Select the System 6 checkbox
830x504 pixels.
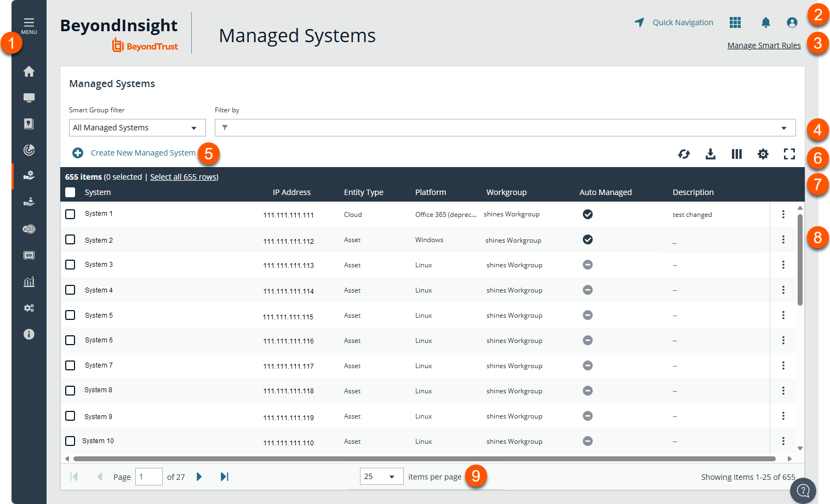[70, 340]
